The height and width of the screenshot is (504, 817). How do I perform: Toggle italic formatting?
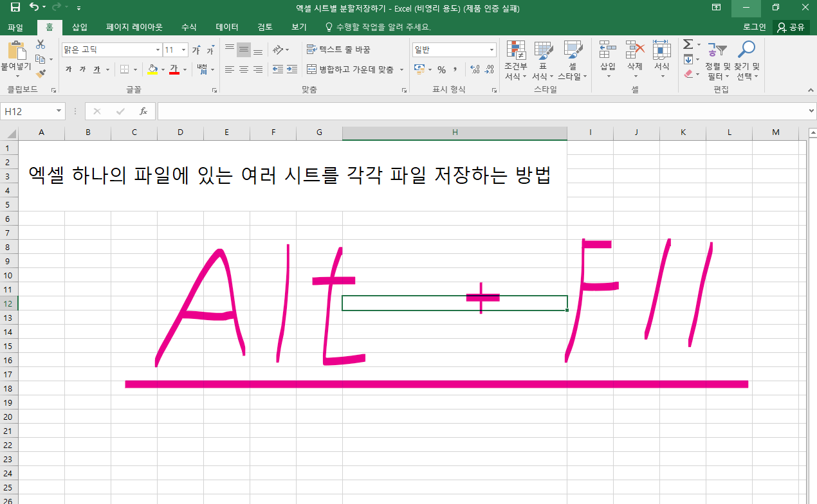coord(81,69)
